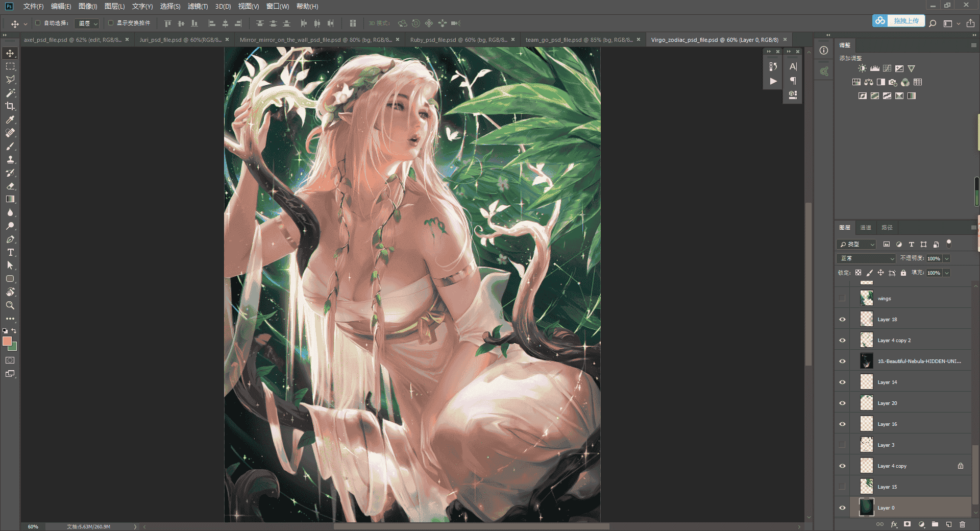980x531 pixels.
Task: Open the Filter (滤镜) menu
Action: point(198,7)
